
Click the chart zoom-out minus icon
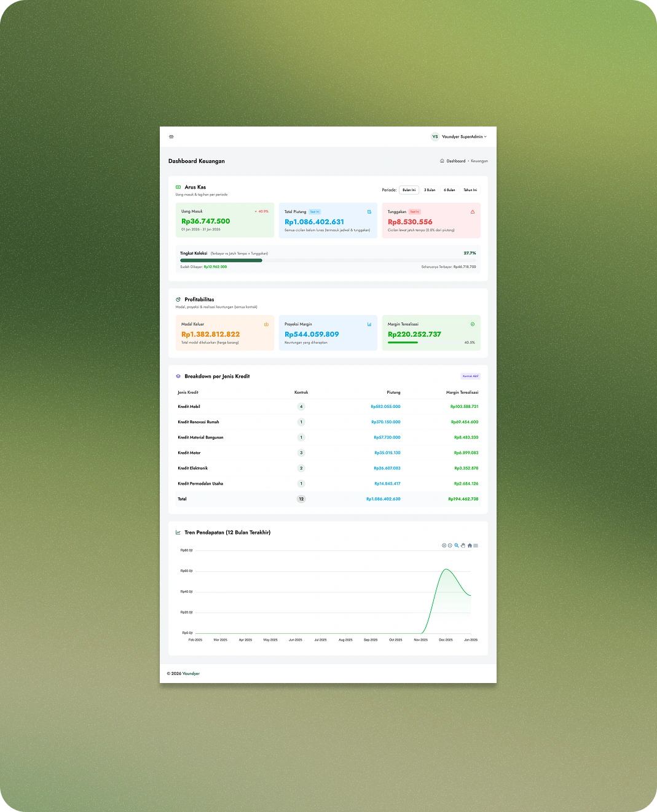450,545
